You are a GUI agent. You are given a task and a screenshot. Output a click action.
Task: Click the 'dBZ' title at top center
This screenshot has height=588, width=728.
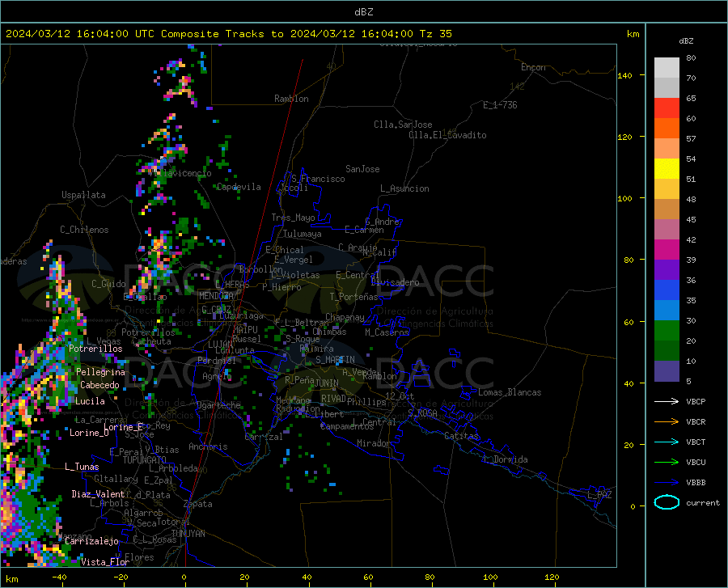tap(363, 12)
